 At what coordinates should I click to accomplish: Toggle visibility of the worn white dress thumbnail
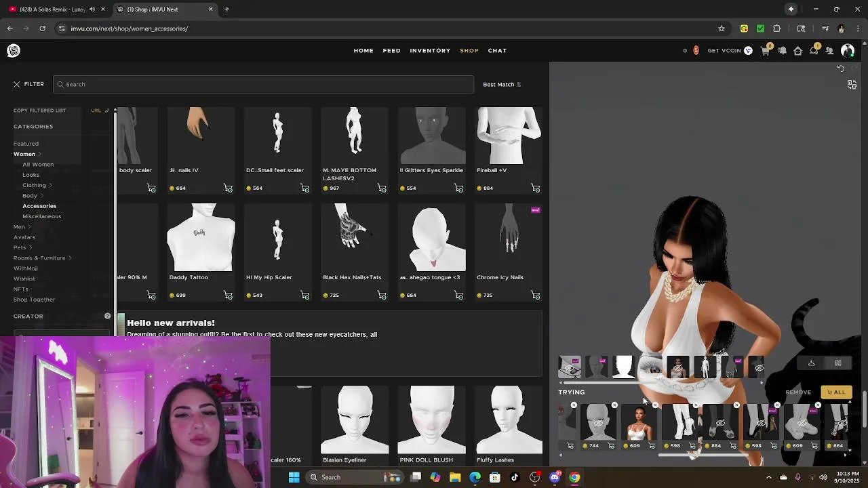677,367
